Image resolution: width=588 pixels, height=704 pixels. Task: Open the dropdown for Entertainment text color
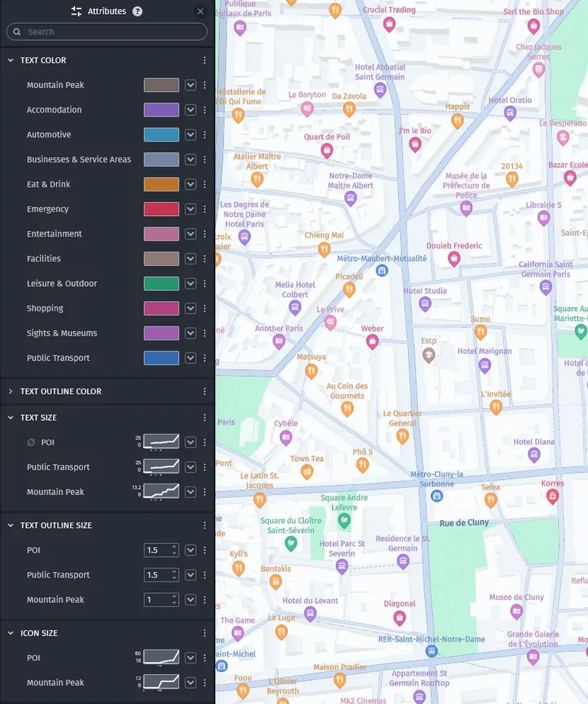pyautogui.click(x=191, y=234)
